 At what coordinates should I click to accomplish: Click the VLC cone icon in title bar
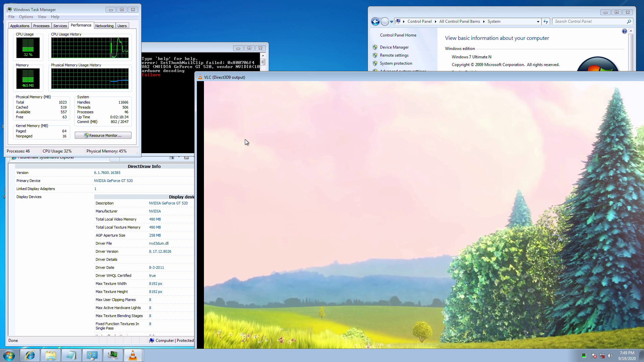click(x=200, y=77)
